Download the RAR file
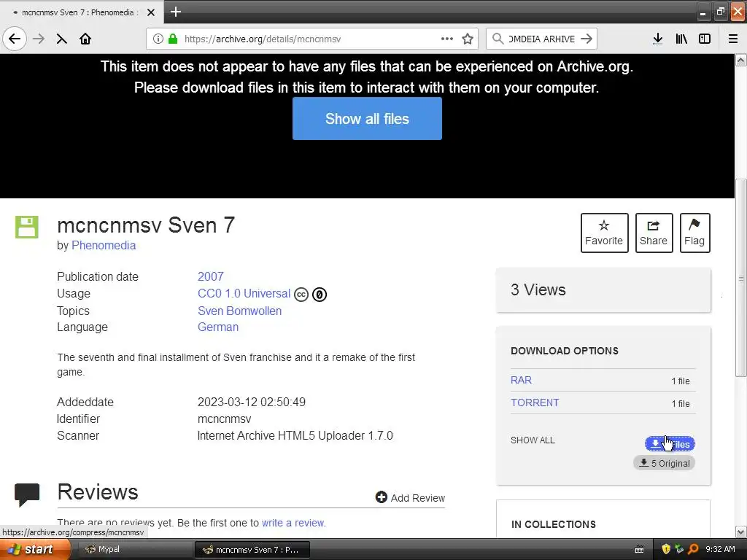The width and height of the screenshot is (747, 560). pos(521,380)
